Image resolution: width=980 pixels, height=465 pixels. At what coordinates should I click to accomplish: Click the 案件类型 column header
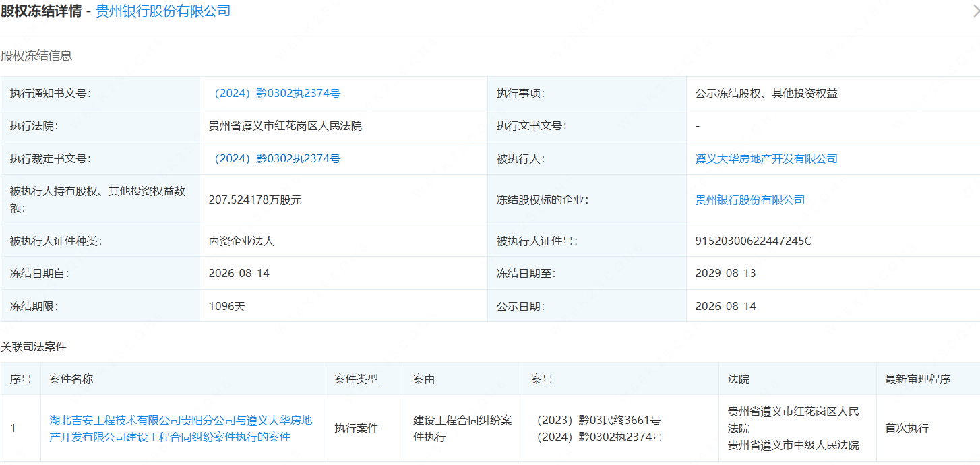pyautogui.click(x=365, y=379)
